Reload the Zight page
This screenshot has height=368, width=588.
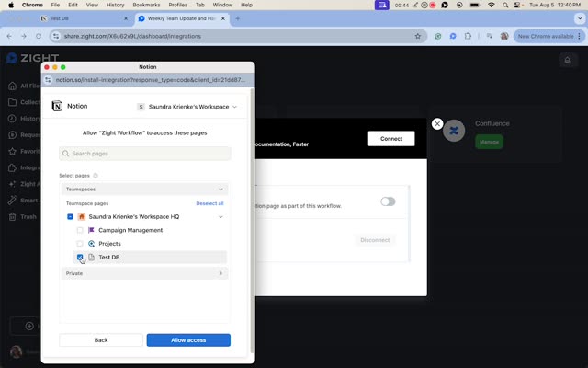(39, 36)
